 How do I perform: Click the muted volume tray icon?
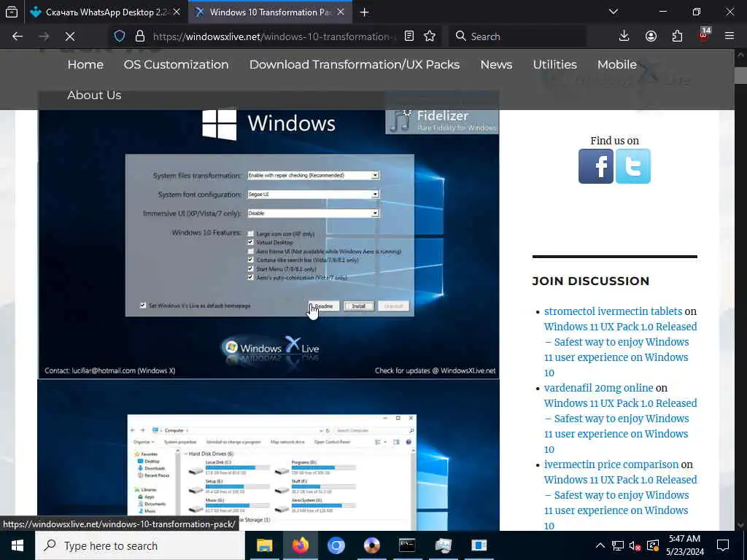[635, 545]
